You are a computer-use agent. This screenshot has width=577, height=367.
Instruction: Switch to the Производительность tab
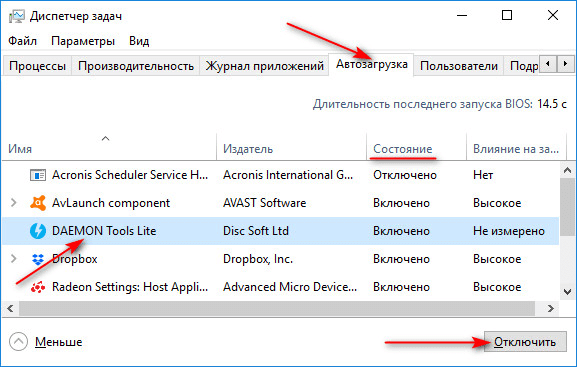tap(136, 66)
